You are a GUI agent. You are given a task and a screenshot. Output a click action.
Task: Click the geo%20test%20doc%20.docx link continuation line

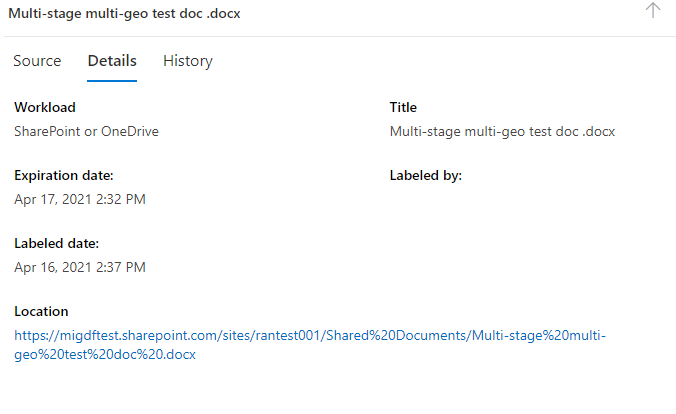click(x=105, y=354)
